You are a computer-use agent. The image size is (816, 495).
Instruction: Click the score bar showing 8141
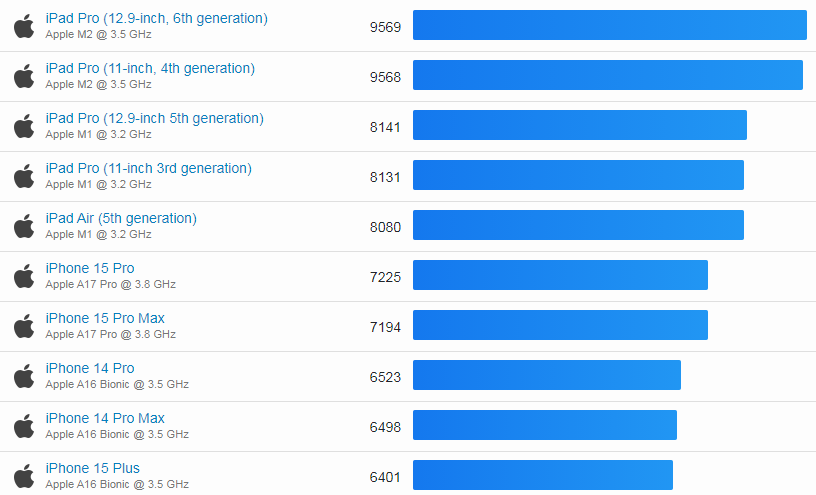579,126
